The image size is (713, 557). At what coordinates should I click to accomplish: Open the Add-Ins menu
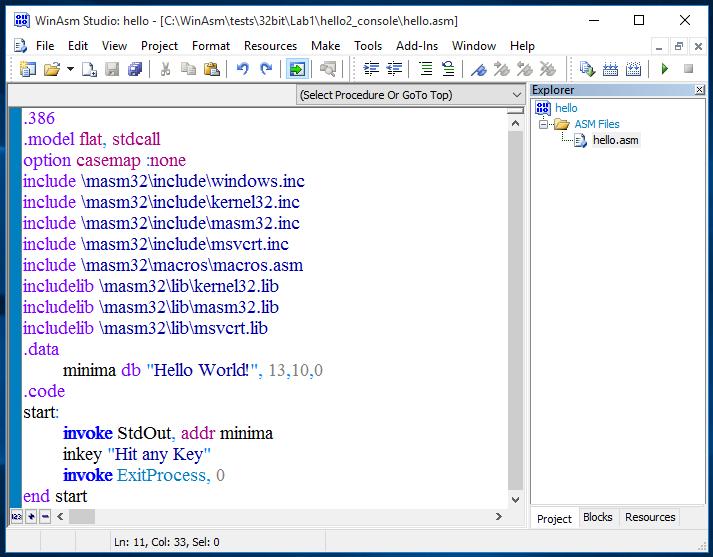(x=417, y=46)
